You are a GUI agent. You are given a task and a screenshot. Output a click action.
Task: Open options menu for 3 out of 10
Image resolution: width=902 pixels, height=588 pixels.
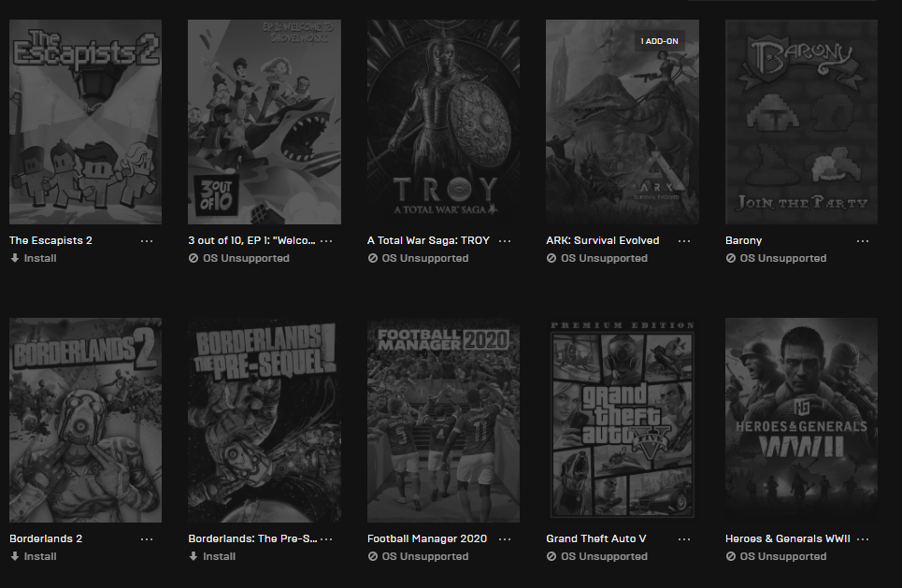tap(326, 241)
